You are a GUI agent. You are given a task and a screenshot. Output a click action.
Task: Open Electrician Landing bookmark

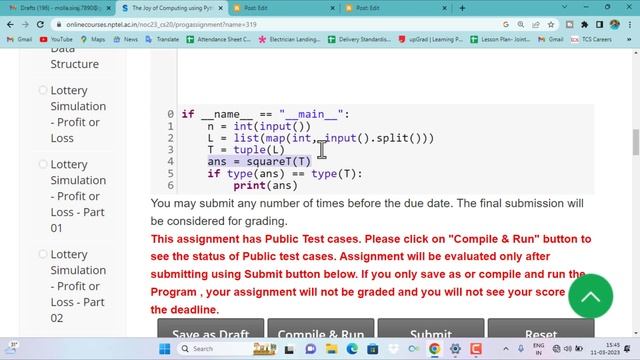pyautogui.click(x=289, y=39)
